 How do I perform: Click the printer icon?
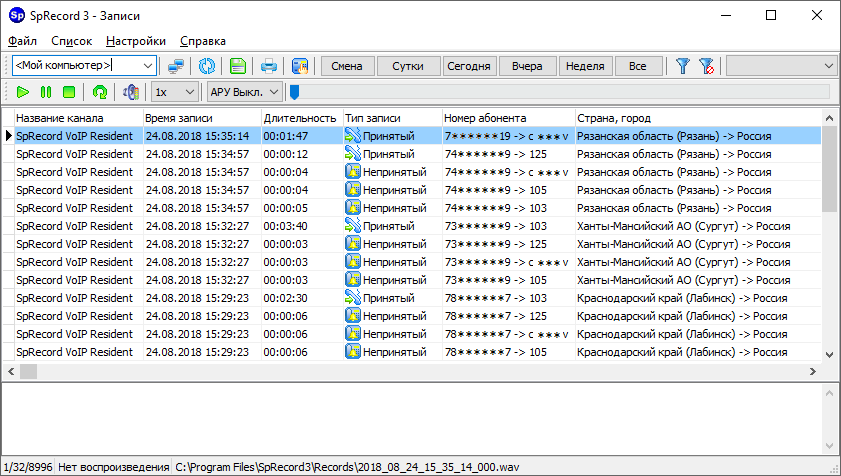pos(269,66)
